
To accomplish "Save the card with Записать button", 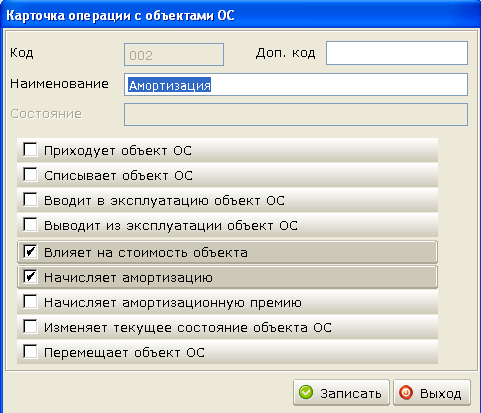I will point(341,393).
